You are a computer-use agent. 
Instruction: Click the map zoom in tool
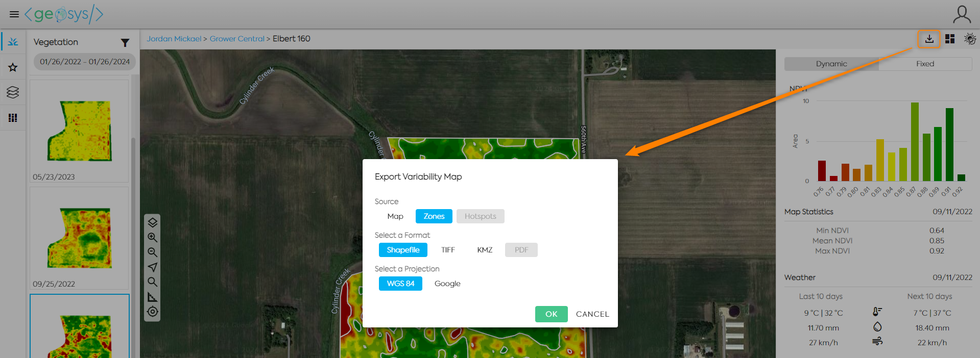(x=152, y=238)
